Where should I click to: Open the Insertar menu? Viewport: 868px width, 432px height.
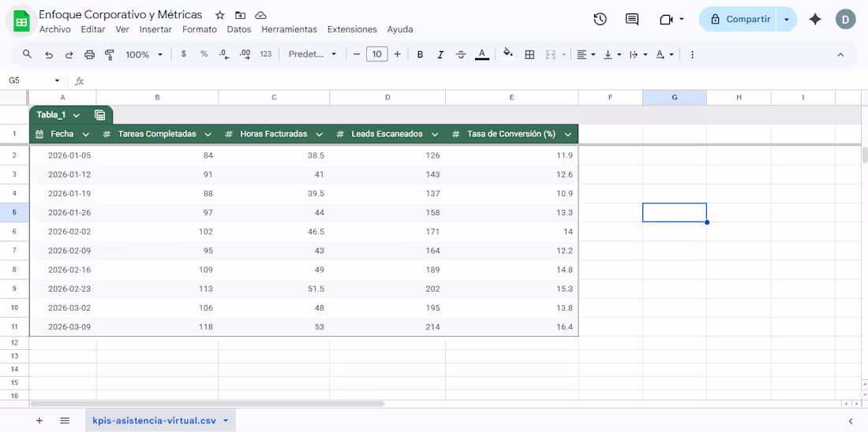[x=155, y=29]
